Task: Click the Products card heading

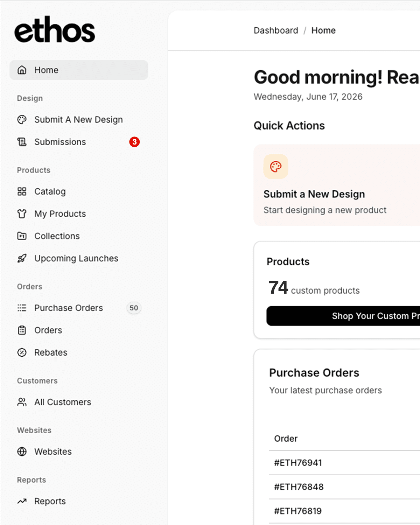Action: point(288,262)
